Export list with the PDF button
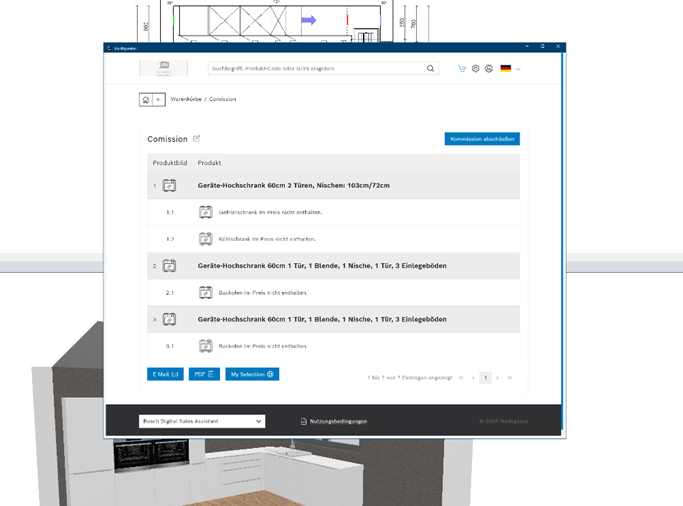Screen dimensions: 683x506 (204, 374)
